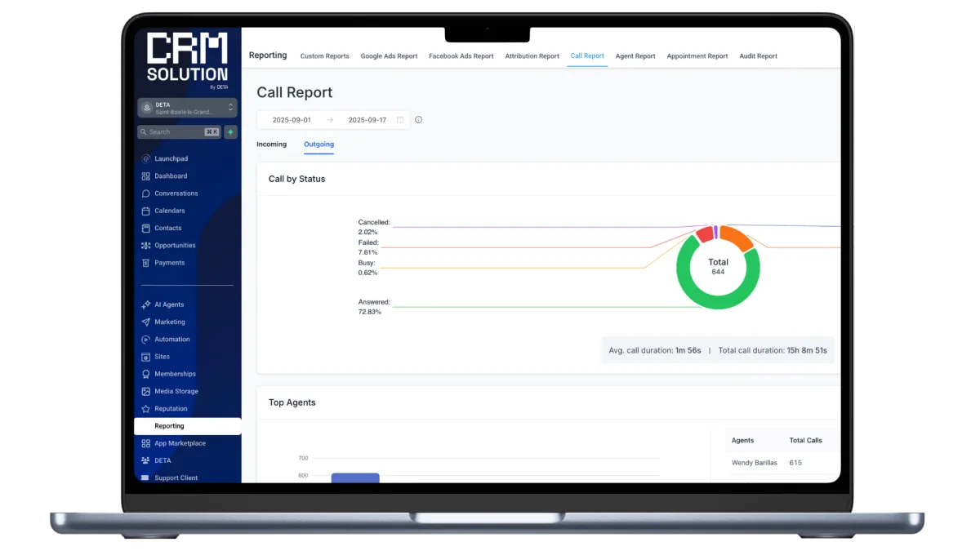Switch to Google Ads Report tab
980x551 pixels.
[x=389, y=56]
